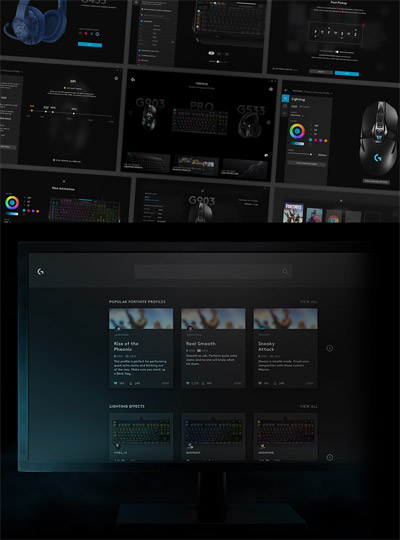Click the search input field

point(213,271)
